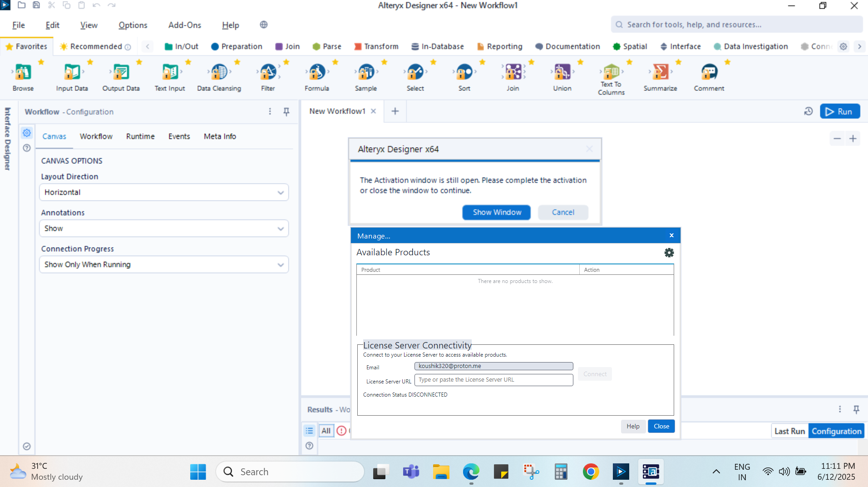This screenshot has height=487, width=868.
Task: Switch to the Runtime tab
Action: tap(140, 136)
